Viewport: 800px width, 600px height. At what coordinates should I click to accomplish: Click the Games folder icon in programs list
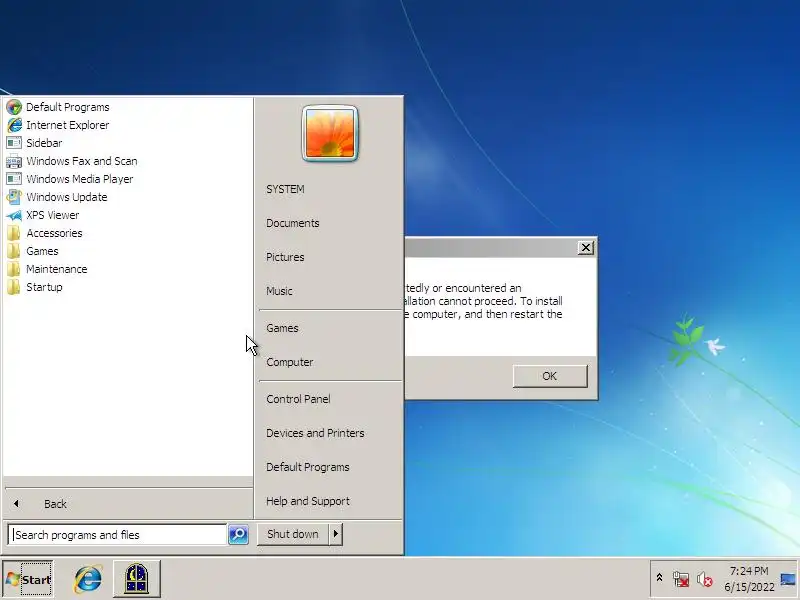(14, 251)
